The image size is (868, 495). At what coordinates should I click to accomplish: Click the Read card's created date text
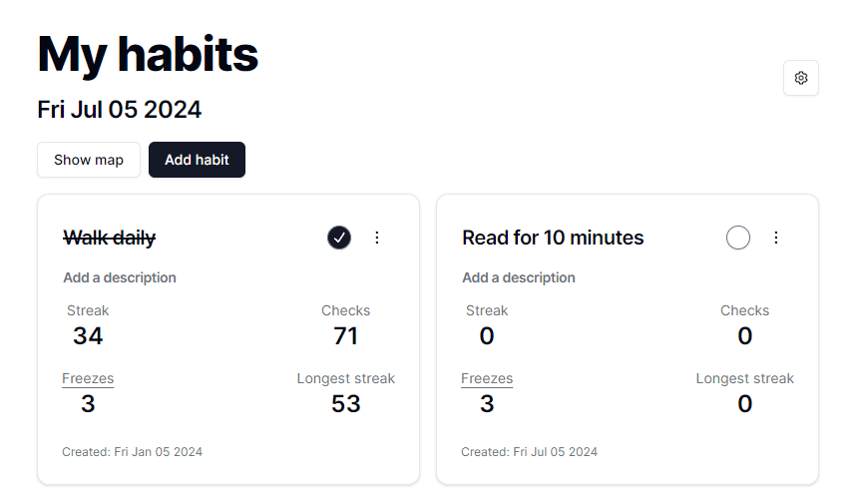[x=529, y=452]
